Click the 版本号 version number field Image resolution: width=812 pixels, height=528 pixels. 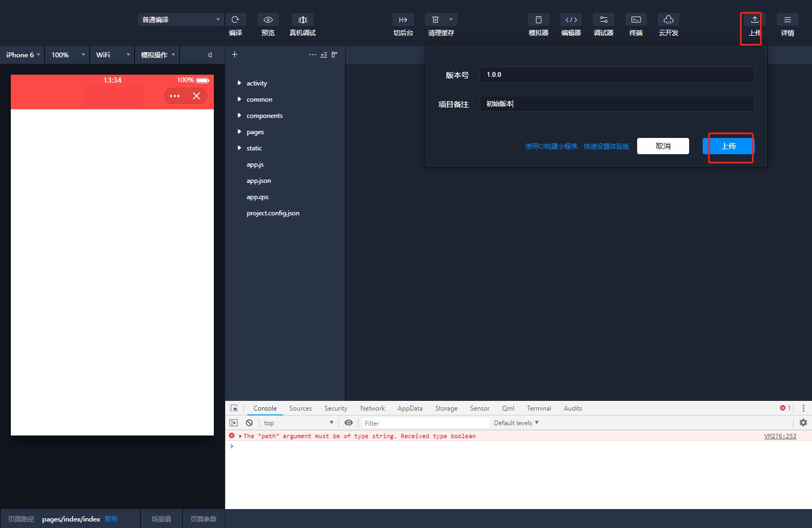617,75
